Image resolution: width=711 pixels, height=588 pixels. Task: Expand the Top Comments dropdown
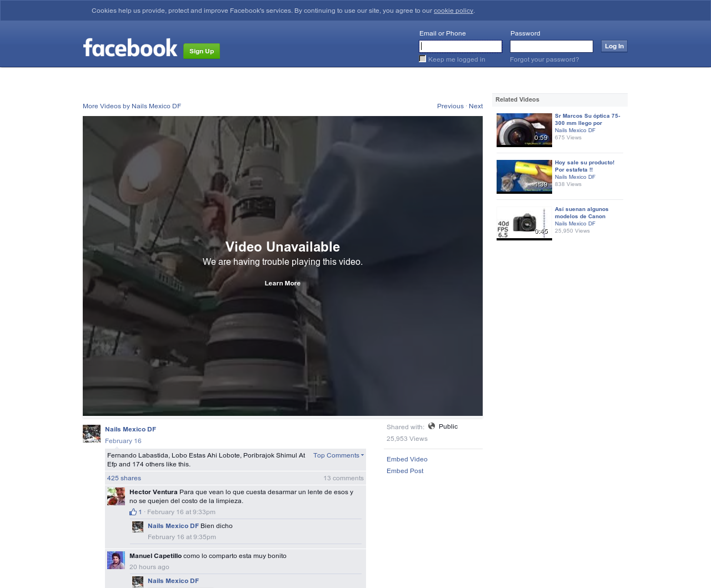[x=339, y=455]
